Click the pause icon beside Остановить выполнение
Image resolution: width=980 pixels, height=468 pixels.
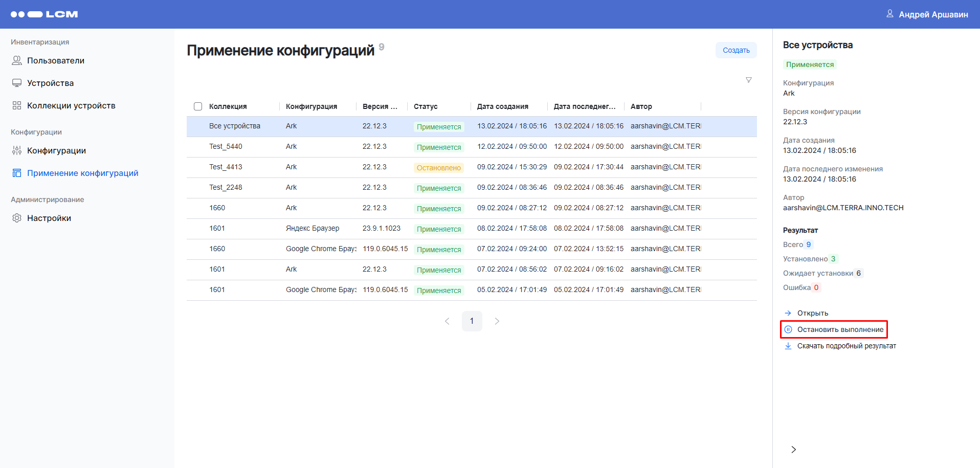pos(788,329)
